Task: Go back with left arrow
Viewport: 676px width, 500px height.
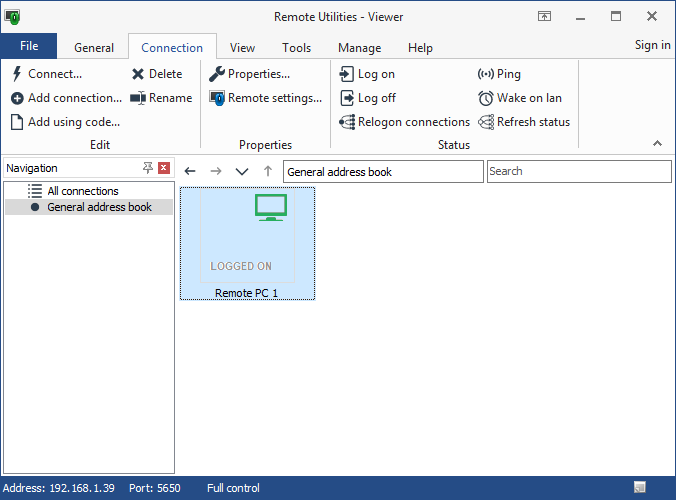Action: tap(190, 172)
